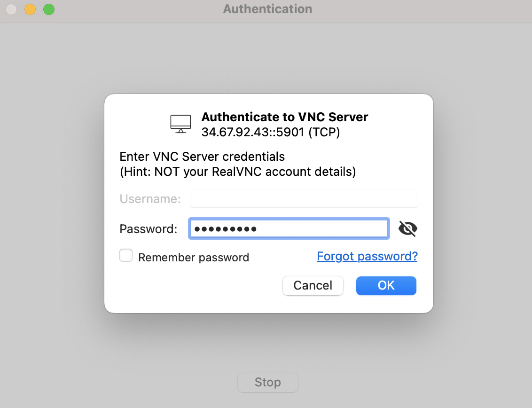Click the Password: label
The image size is (532, 408).
148,229
